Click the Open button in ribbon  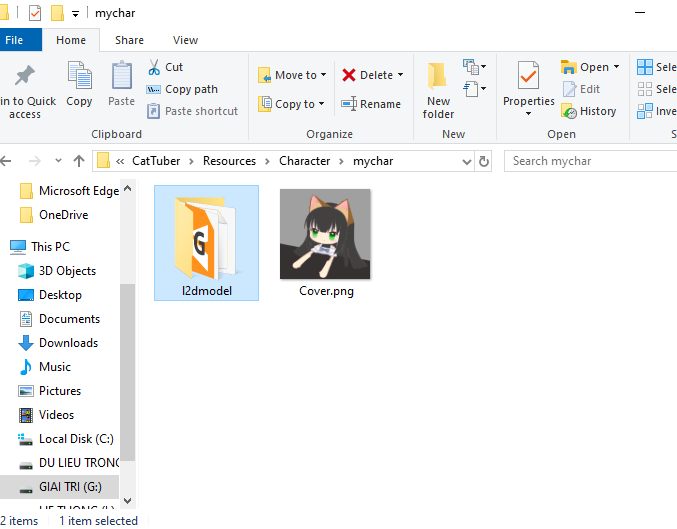click(585, 67)
